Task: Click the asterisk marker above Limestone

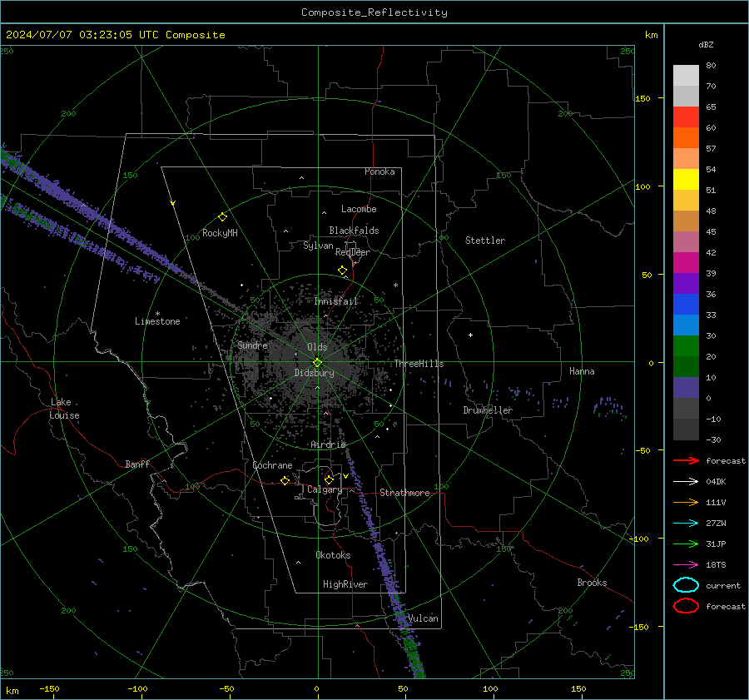Action: click(x=157, y=314)
